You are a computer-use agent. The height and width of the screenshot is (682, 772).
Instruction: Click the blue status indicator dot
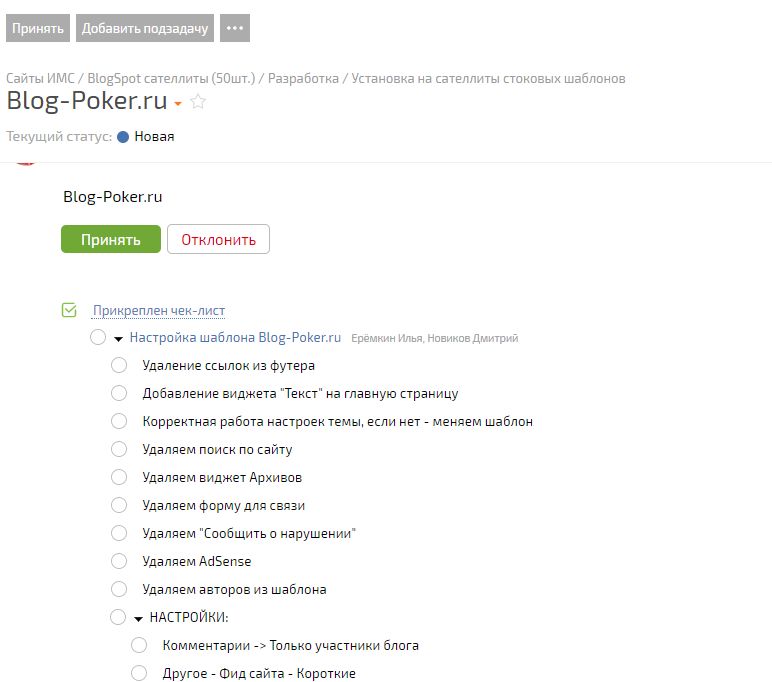pos(123,137)
